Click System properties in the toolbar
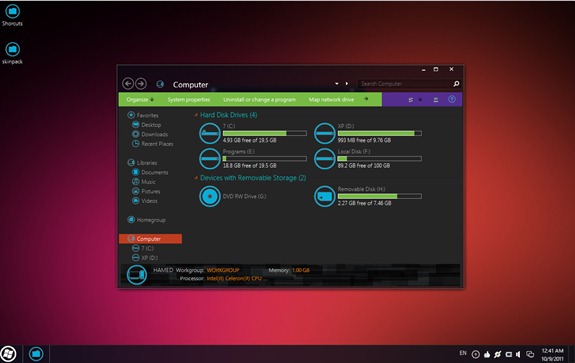 click(x=189, y=100)
